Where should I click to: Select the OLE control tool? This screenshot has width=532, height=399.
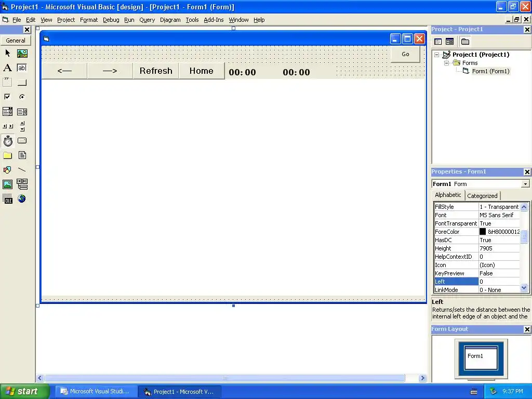click(x=7, y=199)
